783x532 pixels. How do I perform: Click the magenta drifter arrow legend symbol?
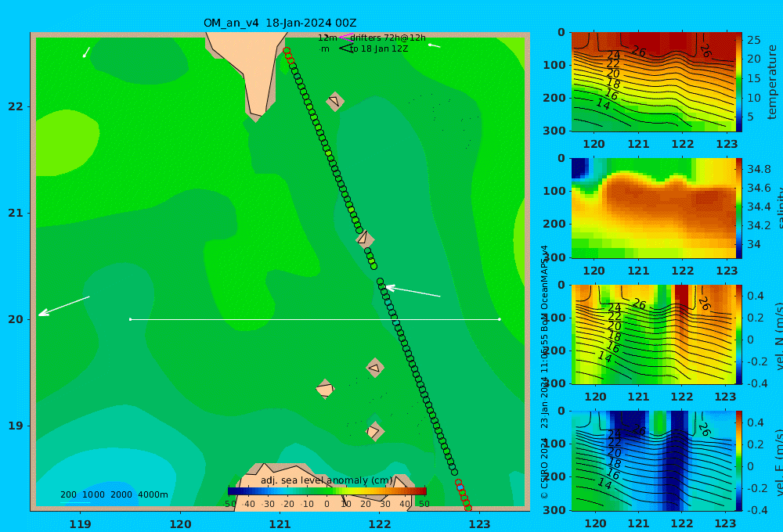[345, 37]
